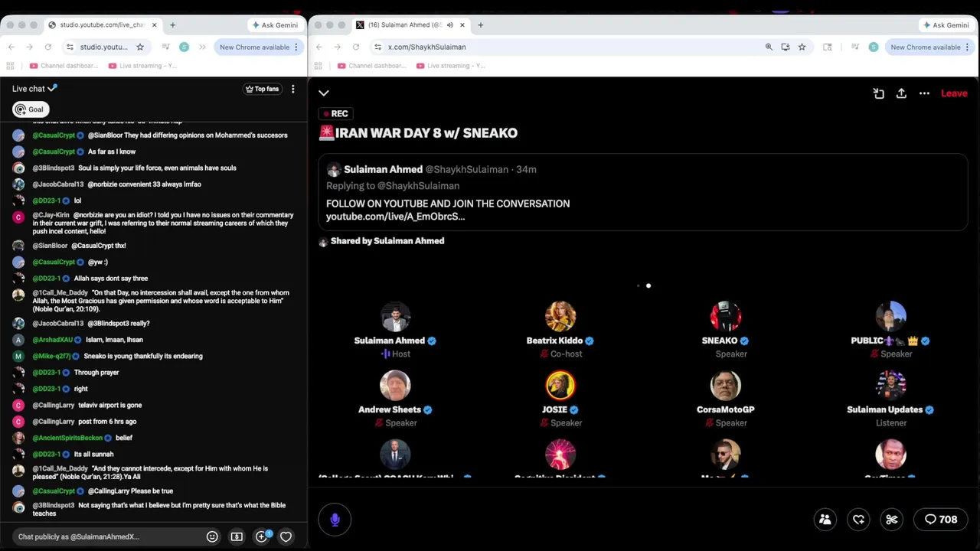This screenshot has height=551, width=980.
Task: Click the page indicator dots above speakers
Action: (643, 286)
